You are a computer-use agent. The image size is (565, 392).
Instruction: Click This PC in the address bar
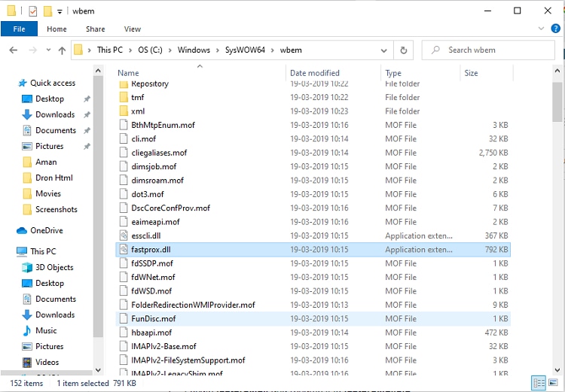[109, 50]
